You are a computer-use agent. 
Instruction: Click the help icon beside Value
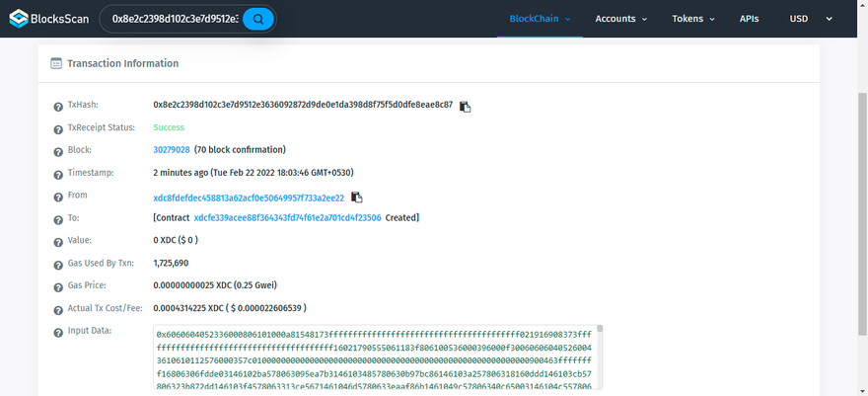click(x=56, y=241)
